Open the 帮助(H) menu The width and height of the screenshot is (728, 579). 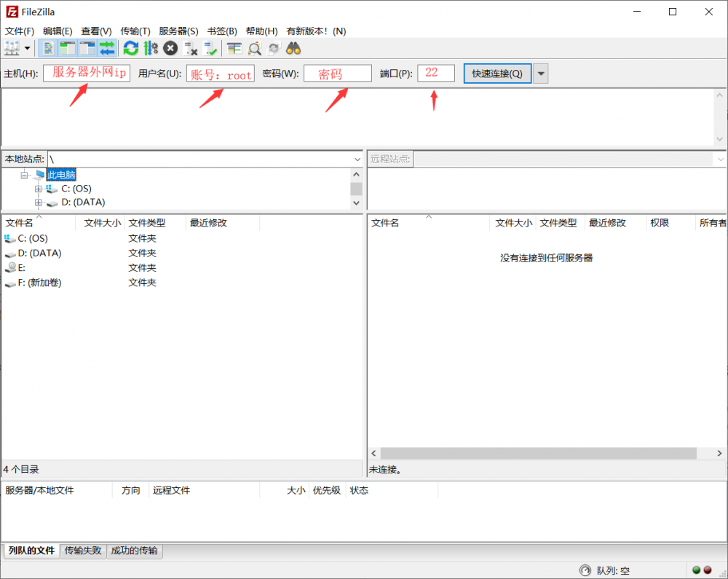261,31
